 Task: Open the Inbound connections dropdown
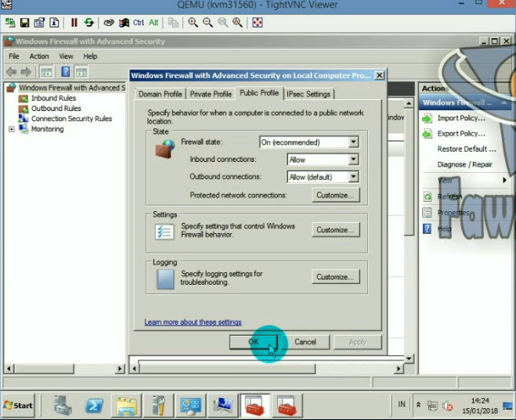click(353, 160)
